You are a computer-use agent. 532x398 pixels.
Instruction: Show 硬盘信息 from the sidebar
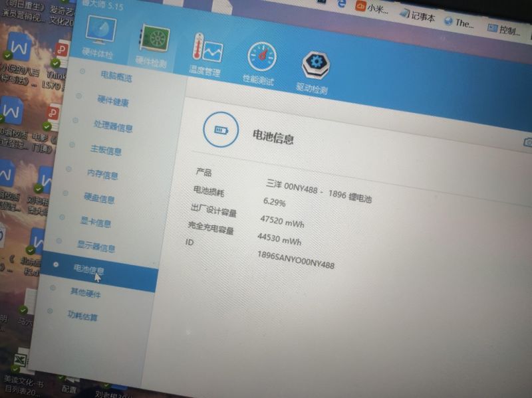99,198
